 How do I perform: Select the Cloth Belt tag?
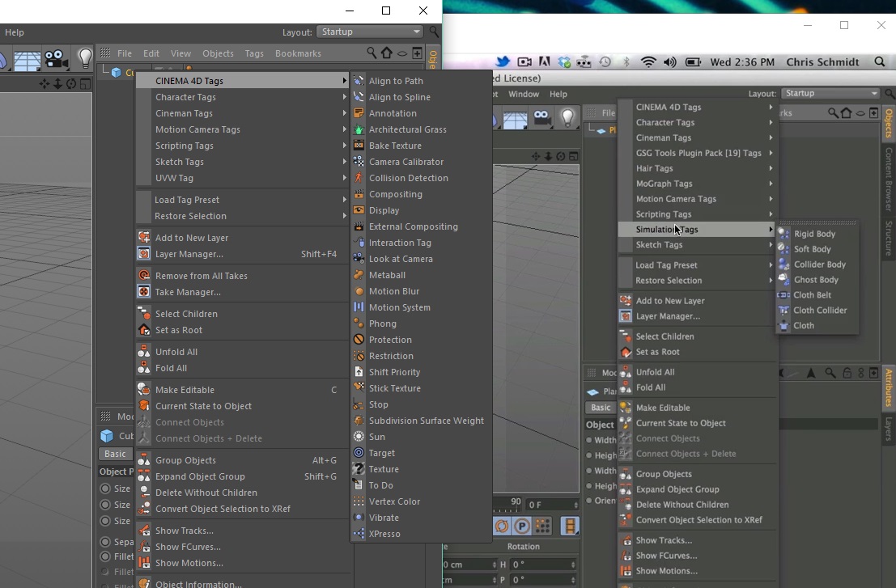817,295
